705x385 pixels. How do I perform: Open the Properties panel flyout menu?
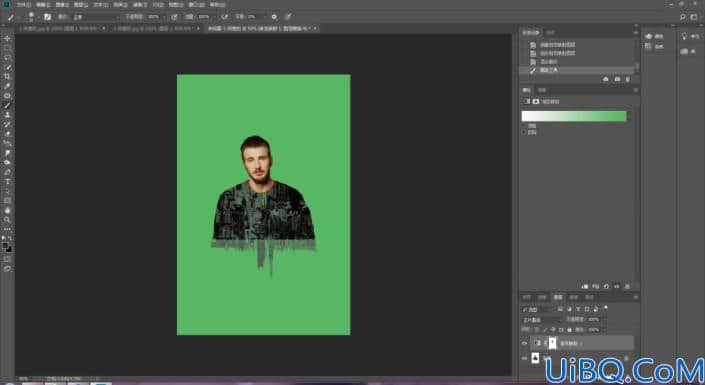click(x=635, y=90)
